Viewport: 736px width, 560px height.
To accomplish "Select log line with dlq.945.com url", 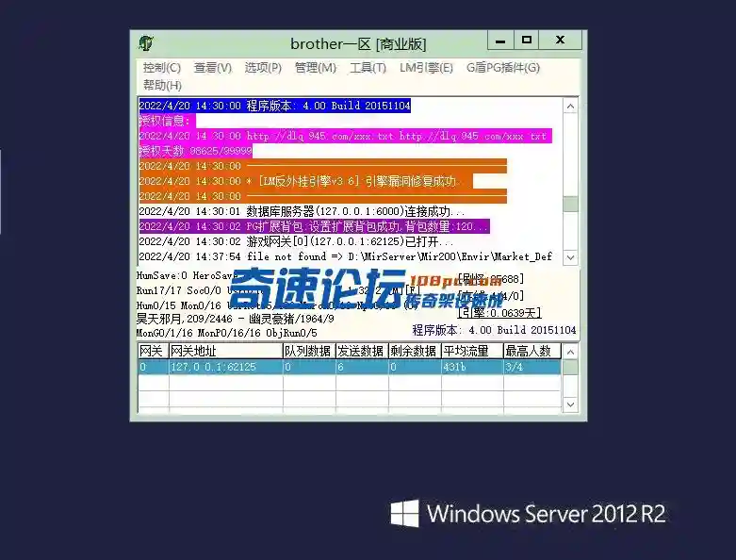I will point(346,136).
